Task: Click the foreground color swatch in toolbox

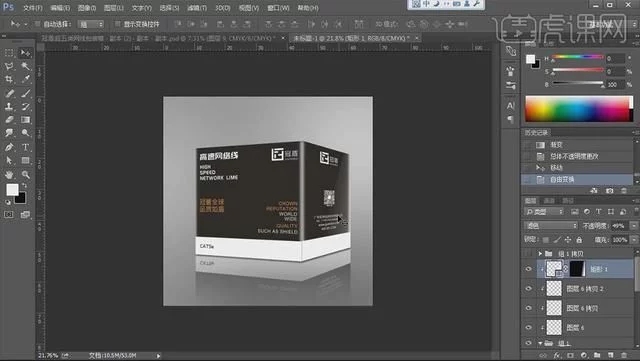Action: (x=12, y=189)
